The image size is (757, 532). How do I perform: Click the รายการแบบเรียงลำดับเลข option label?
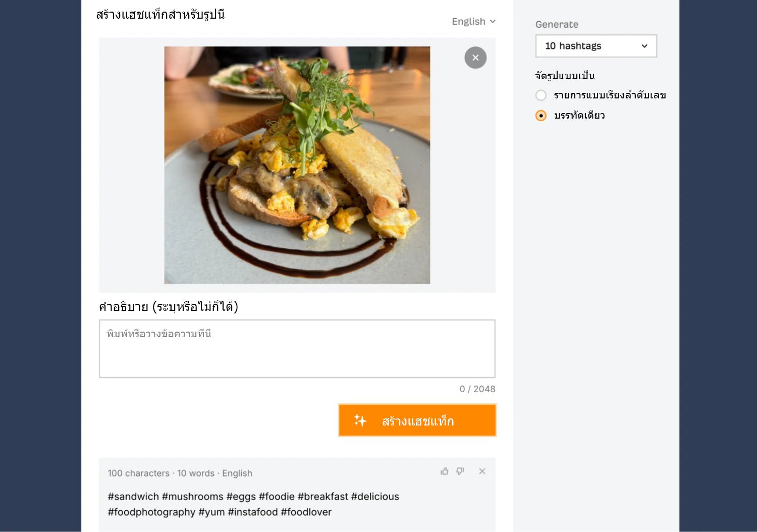click(610, 95)
